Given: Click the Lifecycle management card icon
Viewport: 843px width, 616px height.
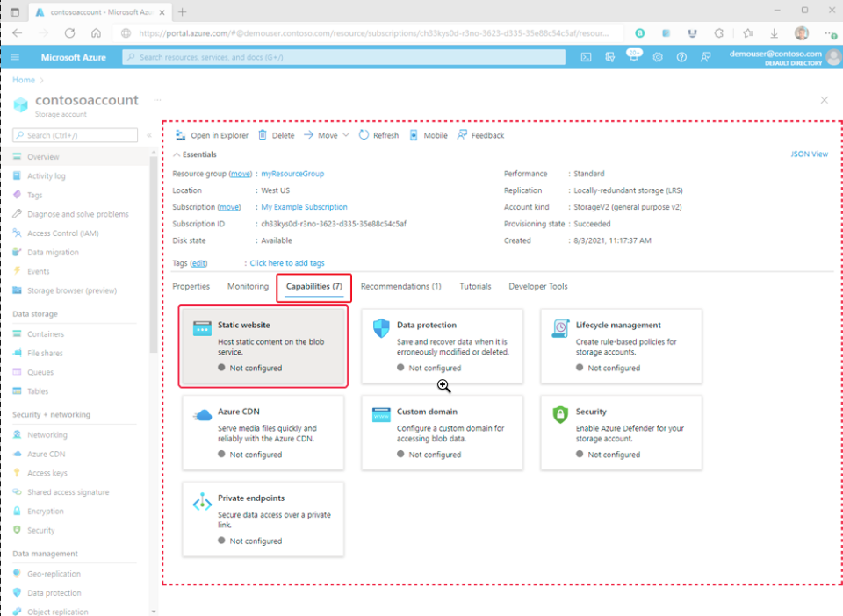Looking at the screenshot, I should [560, 327].
